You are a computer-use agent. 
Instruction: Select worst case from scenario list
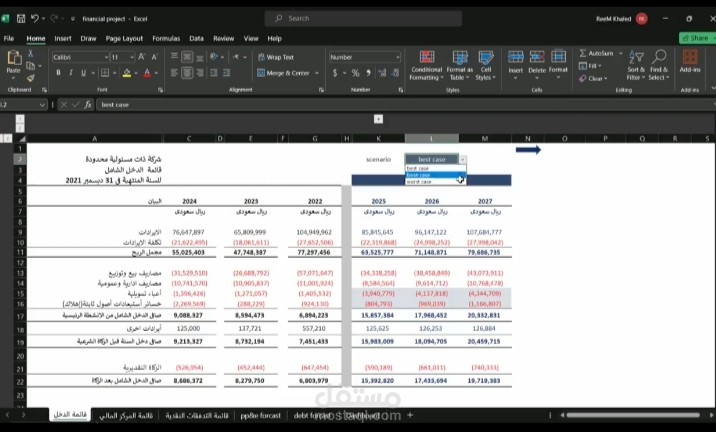[435, 182]
